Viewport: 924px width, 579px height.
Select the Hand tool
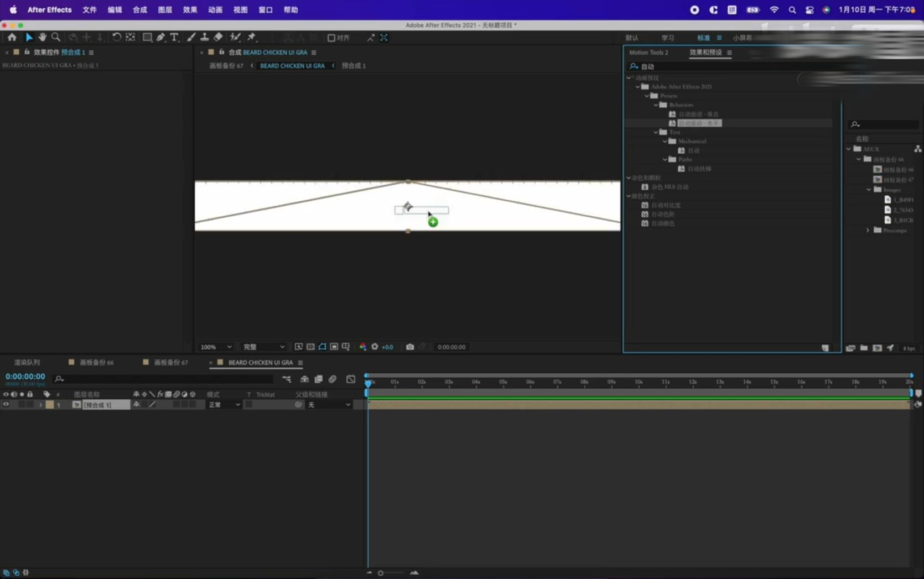tap(43, 37)
